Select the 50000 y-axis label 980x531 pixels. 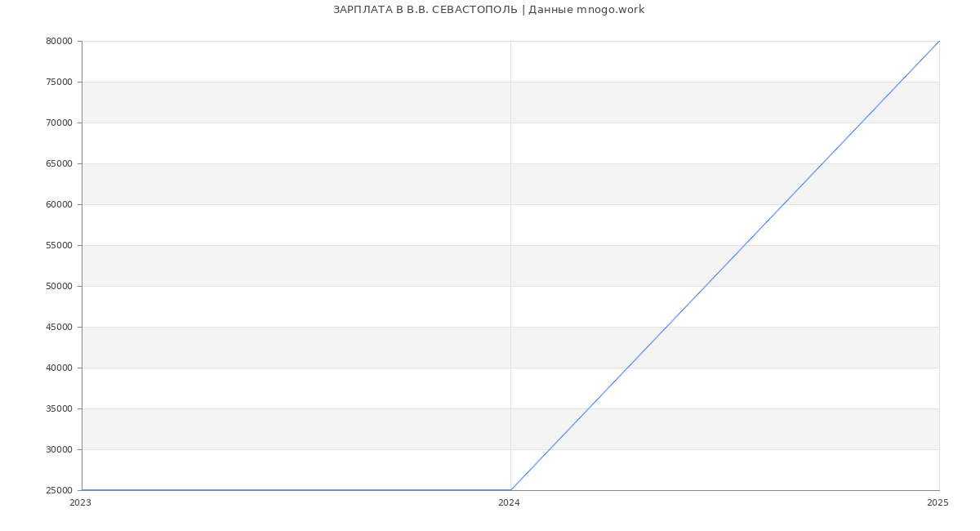point(59,287)
